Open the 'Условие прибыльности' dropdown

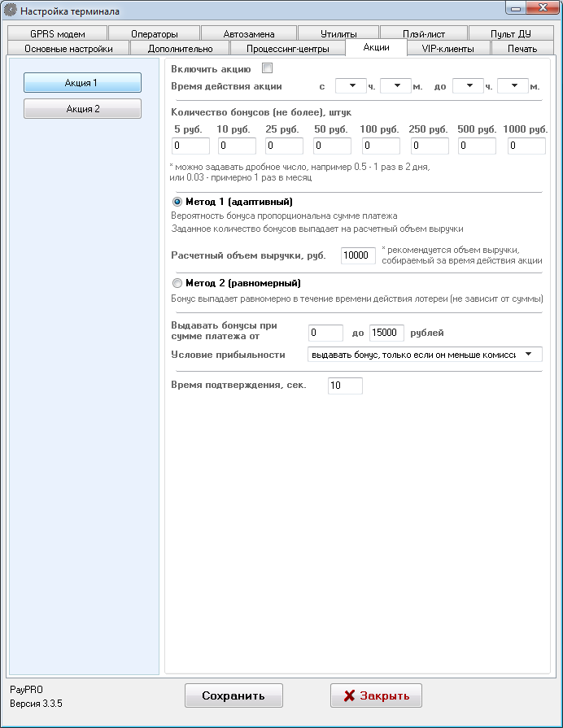[426, 355]
